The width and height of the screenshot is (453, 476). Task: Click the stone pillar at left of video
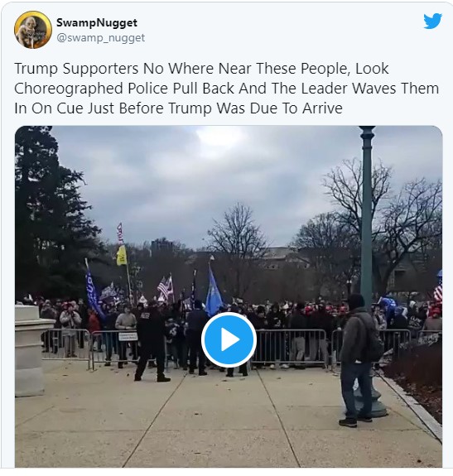(31, 350)
